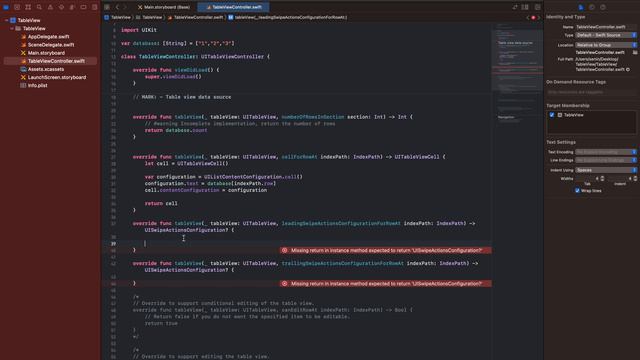The image size is (640, 360).
Task: Choose file location folder icon
Action: [635, 52]
